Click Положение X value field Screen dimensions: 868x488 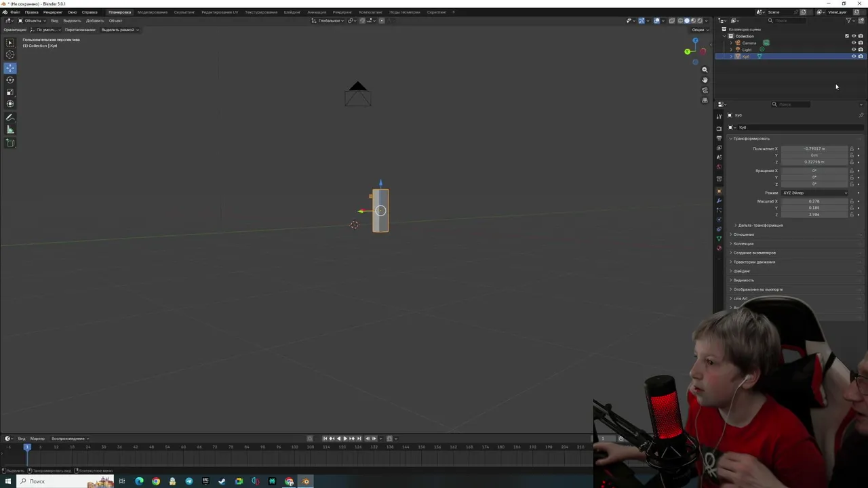tap(814, 148)
